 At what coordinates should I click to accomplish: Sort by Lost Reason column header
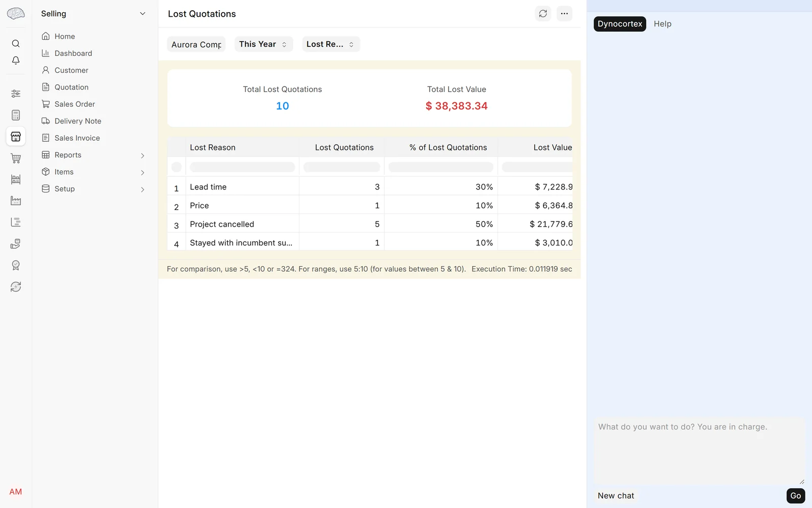pyautogui.click(x=213, y=147)
